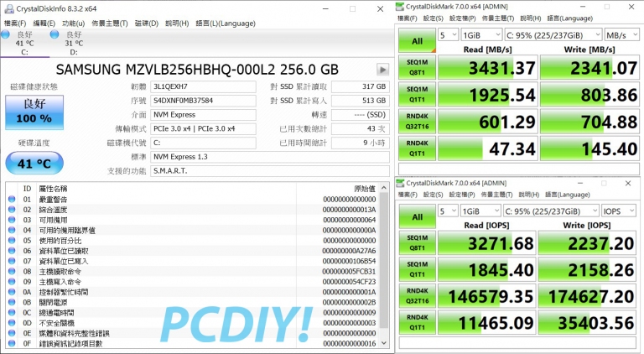Open test count dropdown in upper CrystalDiskMark

point(448,35)
